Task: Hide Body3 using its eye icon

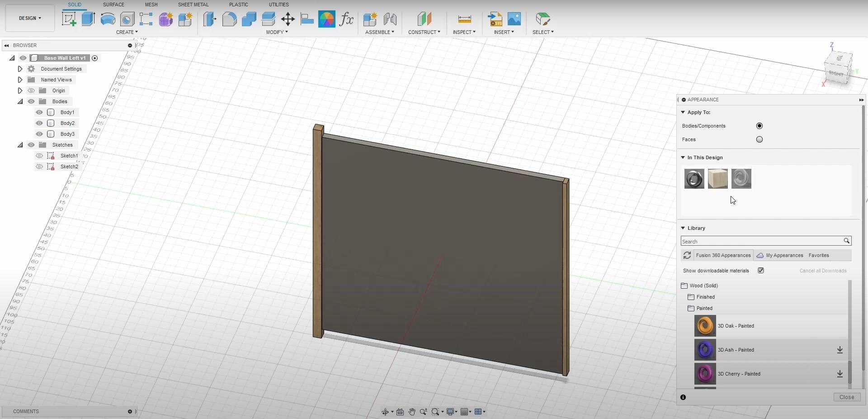Action: pos(39,134)
